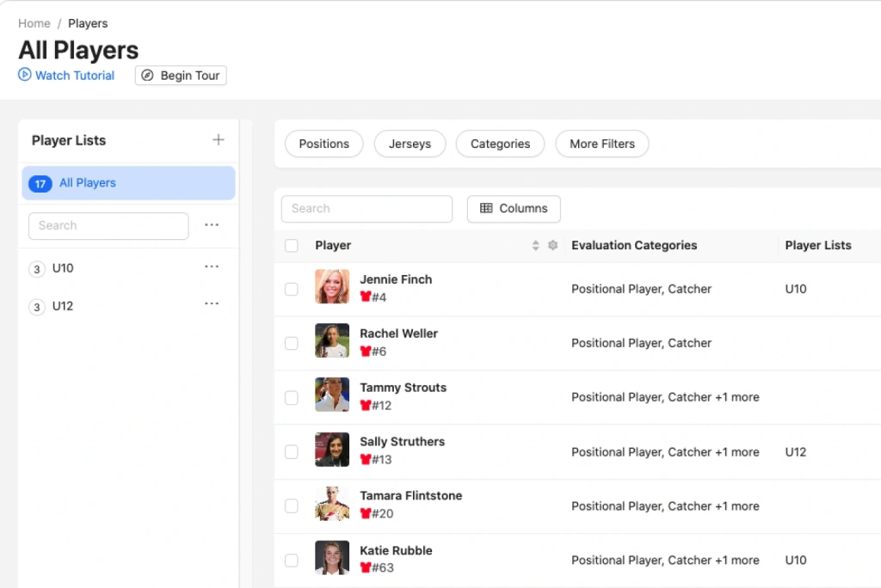
Task: Click Sally Struthers' red jersey icon
Action: tap(366, 460)
